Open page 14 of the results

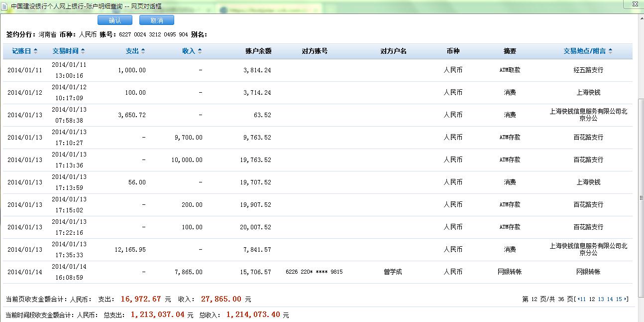[x=610, y=299]
